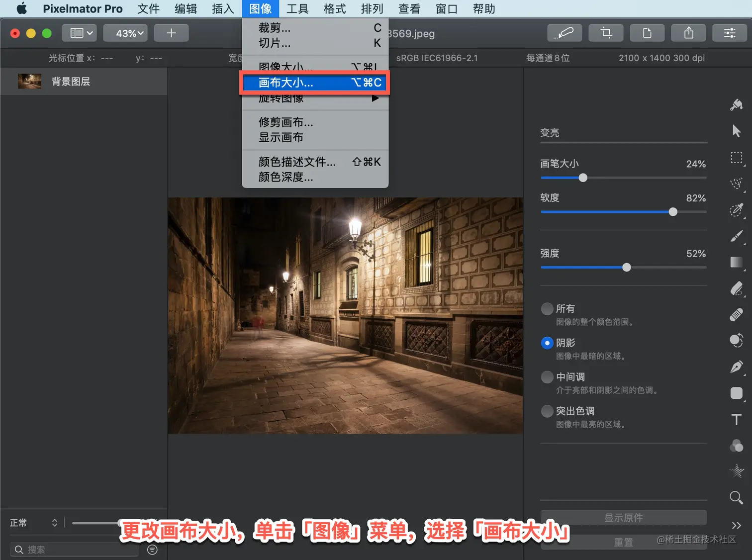Choose 颜色深度... menu item

pyautogui.click(x=315, y=177)
